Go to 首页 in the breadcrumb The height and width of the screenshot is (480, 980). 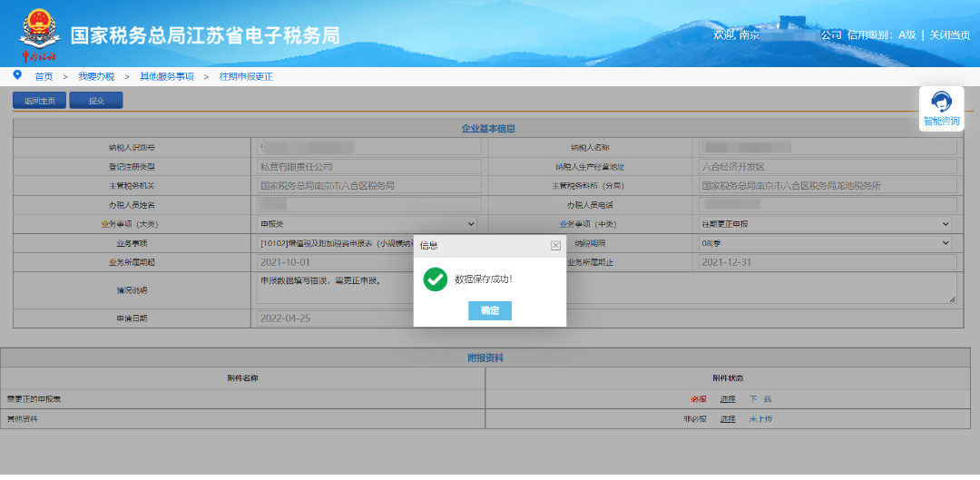44,77
